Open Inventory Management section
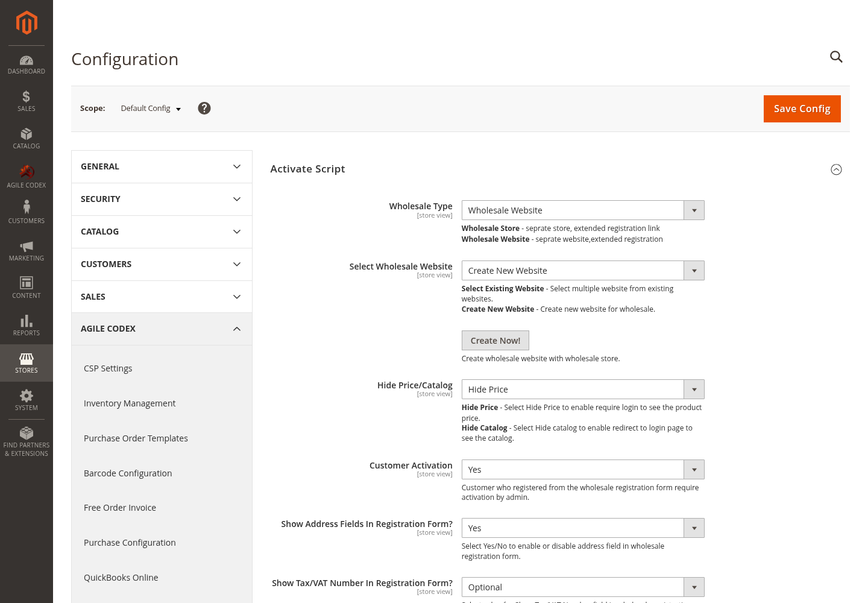868x603 pixels. click(130, 403)
